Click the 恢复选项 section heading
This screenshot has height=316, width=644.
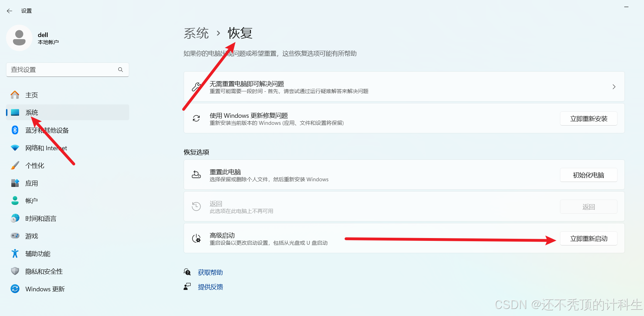(x=196, y=152)
